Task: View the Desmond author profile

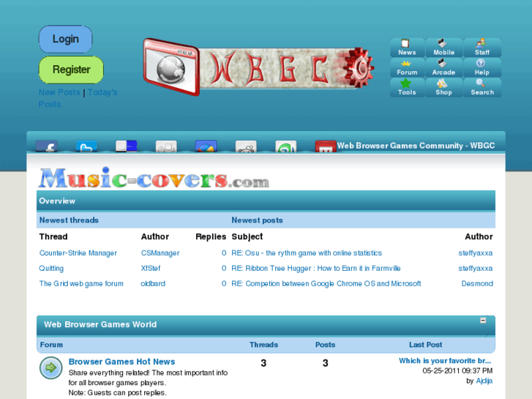Action: point(477,283)
